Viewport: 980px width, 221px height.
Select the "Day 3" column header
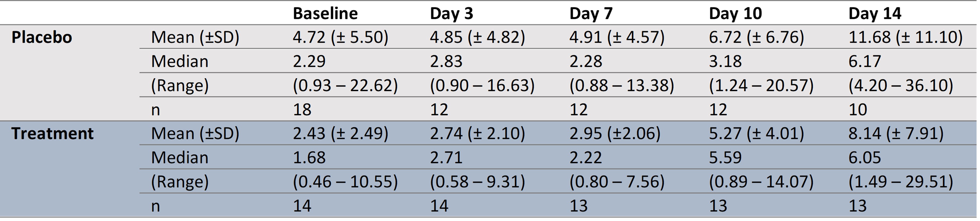(452, 14)
